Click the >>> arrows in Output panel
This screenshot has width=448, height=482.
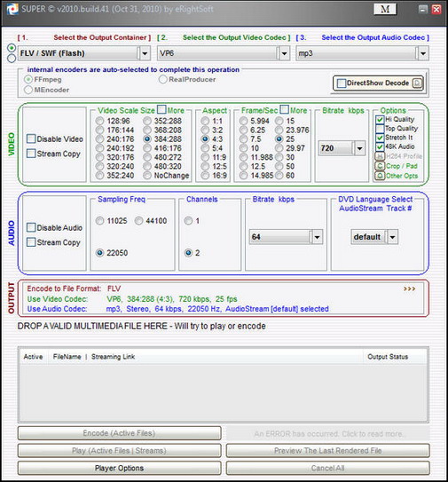click(409, 288)
